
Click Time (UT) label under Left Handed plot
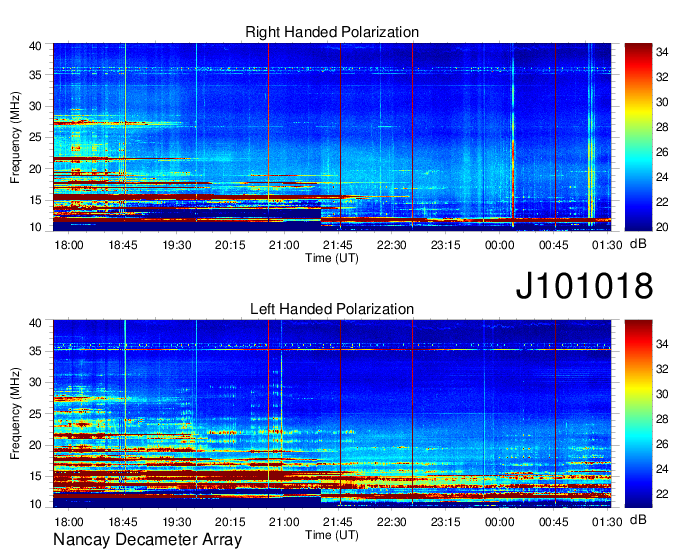[332, 535]
